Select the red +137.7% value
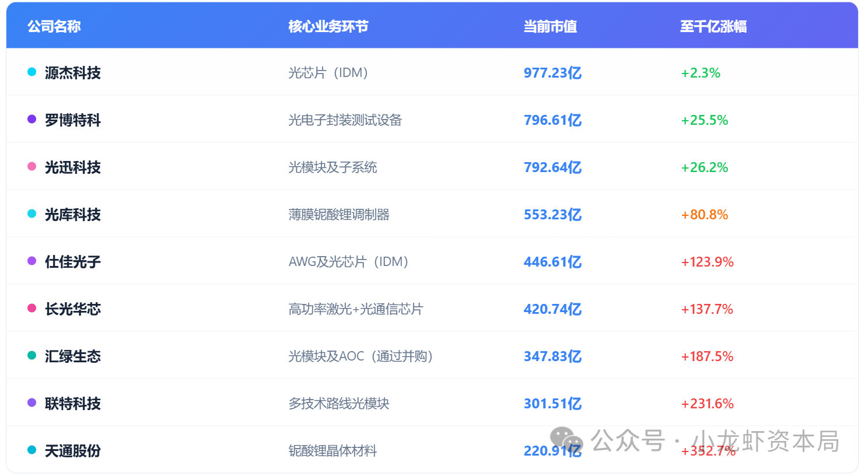Image resolution: width=868 pixels, height=476 pixels. (x=708, y=309)
